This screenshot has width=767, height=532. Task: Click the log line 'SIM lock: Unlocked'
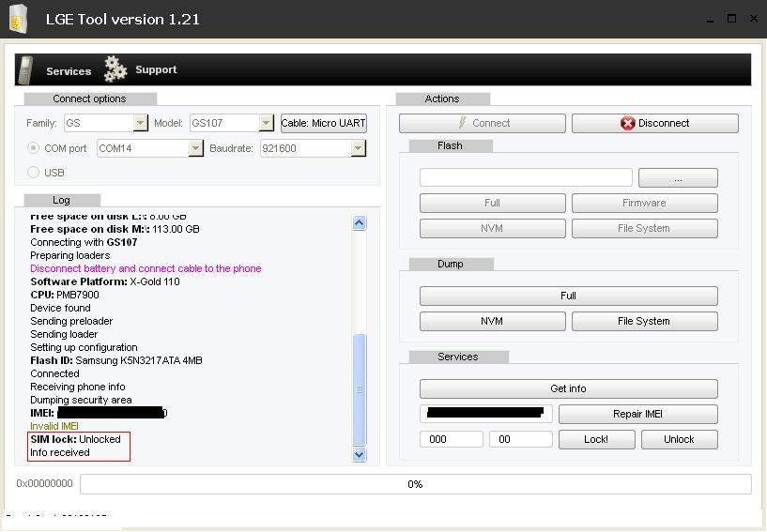(75, 439)
